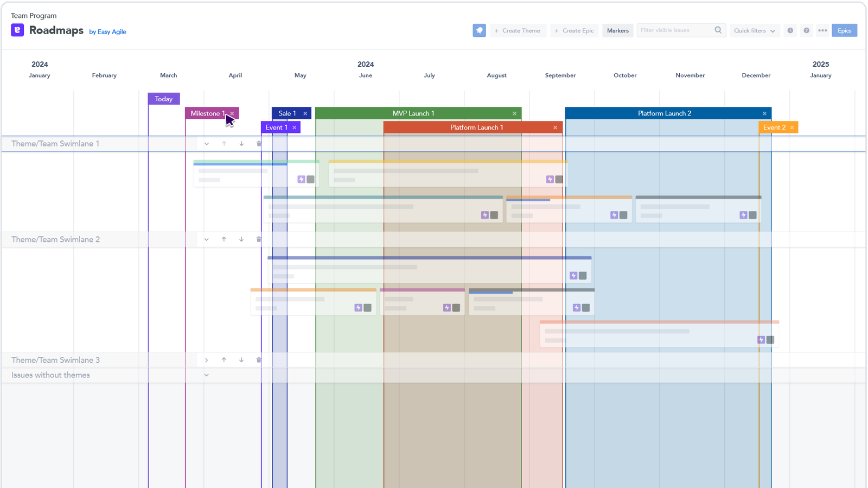Select the Platform Launch 1 marker bar
The image size is (868, 488).
tap(473, 127)
